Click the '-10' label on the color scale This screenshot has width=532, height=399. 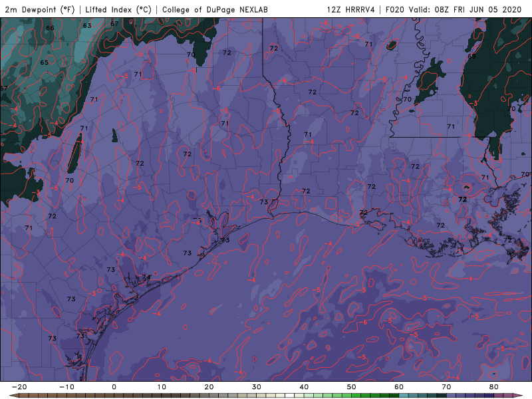(x=66, y=387)
